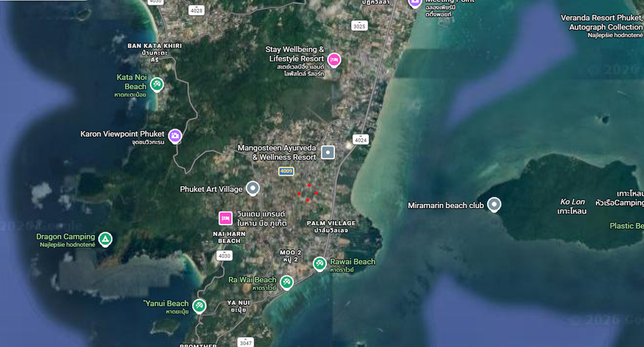Click the Ban Kata Khiri label

(x=154, y=46)
